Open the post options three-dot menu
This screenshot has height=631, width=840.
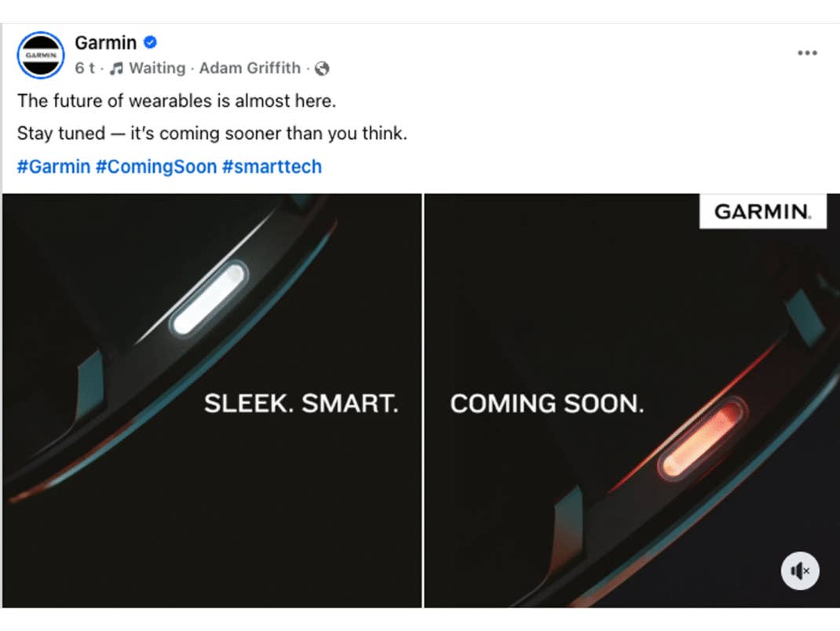(807, 53)
